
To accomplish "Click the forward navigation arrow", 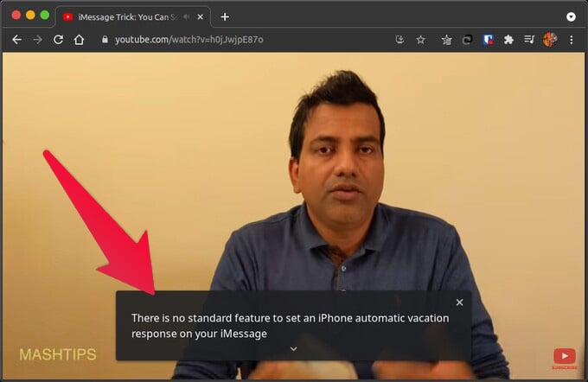I will [x=37, y=40].
